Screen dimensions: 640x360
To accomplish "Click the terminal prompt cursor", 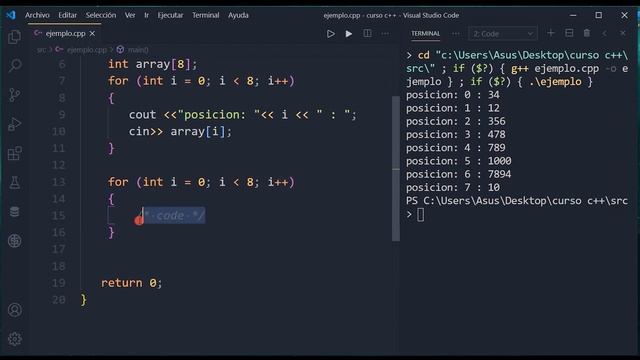I will tap(420, 215).
